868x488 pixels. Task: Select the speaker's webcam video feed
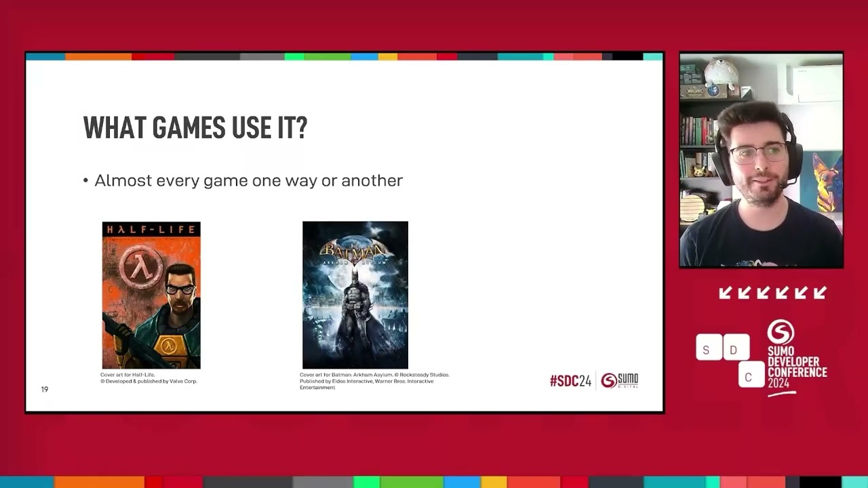point(762,161)
